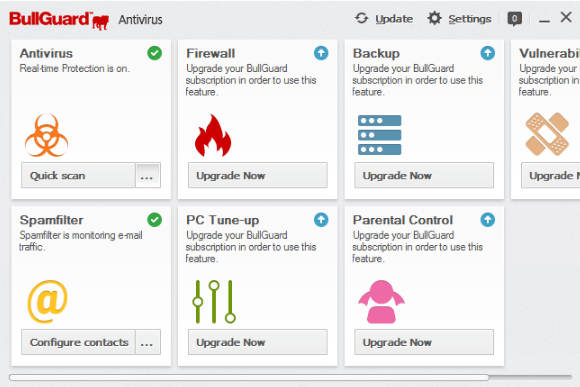Click the Update link in the header
580x387 pixels.
394,19
